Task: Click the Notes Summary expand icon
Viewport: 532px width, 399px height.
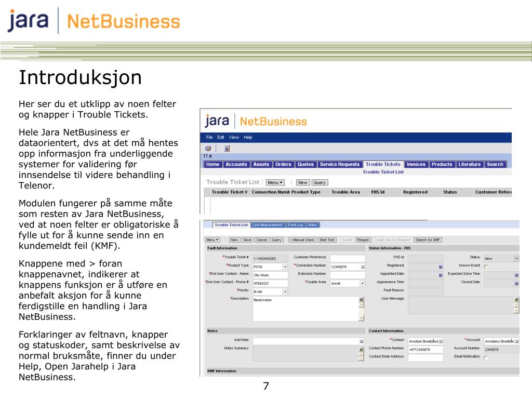Action: tap(361, 349)
